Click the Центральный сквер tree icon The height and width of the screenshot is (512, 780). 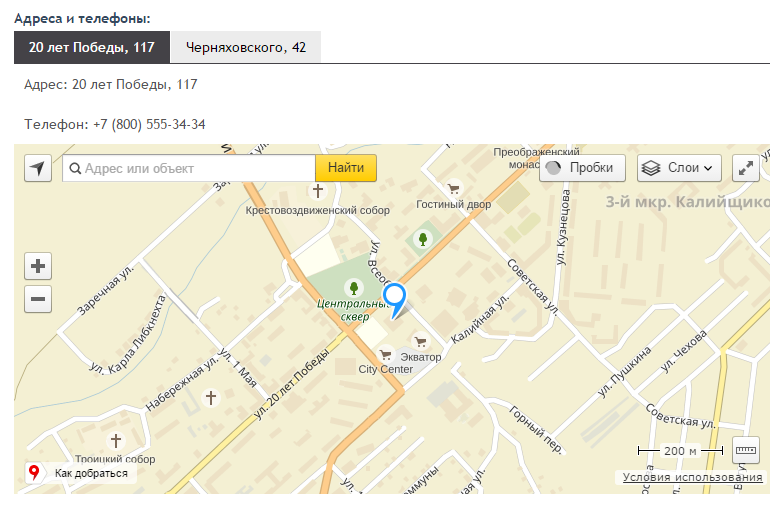(352, 288)
